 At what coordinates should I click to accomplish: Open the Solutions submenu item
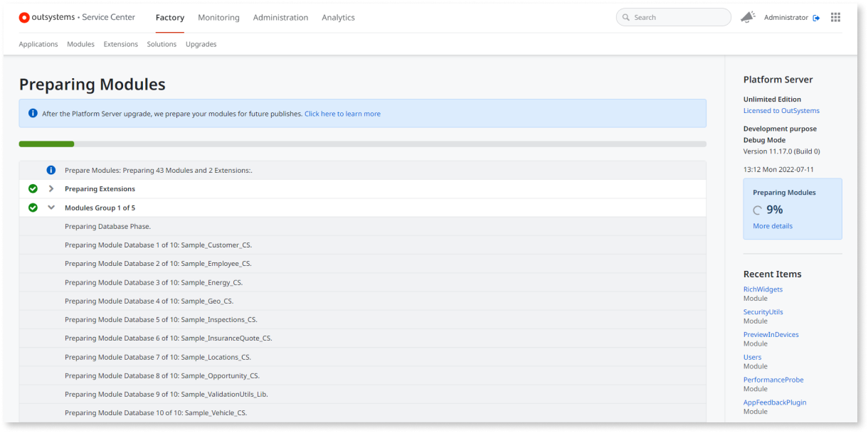coord(162,43)
